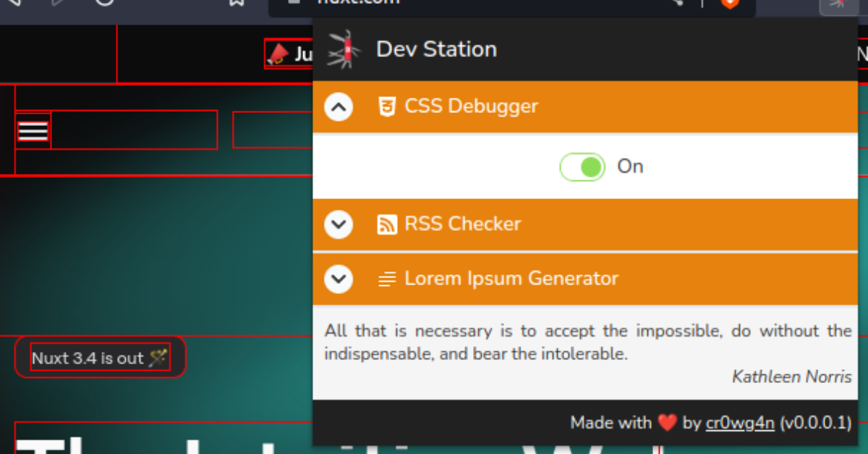Click the orange shield extension icon in the toolbar
Image resolution: width=868 pixels, height=454 pixels.
tap(729, 4)
